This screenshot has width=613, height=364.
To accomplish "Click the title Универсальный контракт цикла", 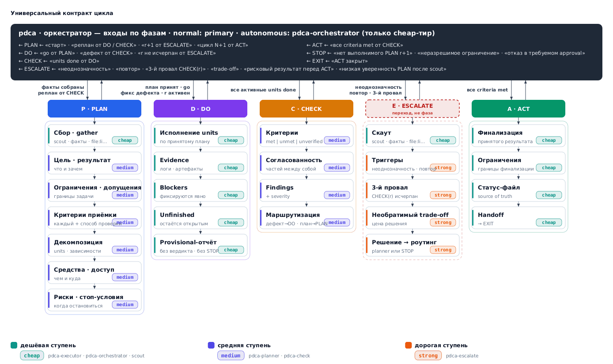I will [x=62, y=13].
